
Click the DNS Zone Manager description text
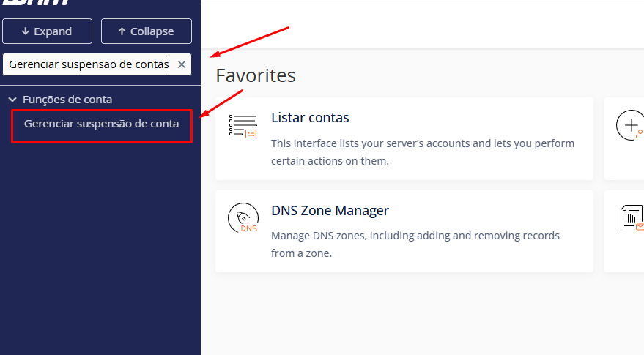[415, 244]
